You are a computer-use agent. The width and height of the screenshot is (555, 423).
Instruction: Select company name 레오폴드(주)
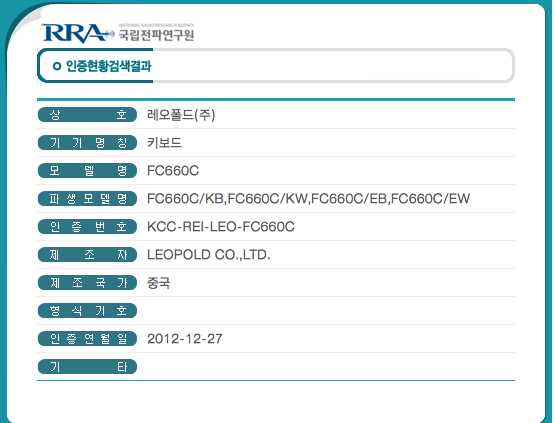click(x=181, y=115)
